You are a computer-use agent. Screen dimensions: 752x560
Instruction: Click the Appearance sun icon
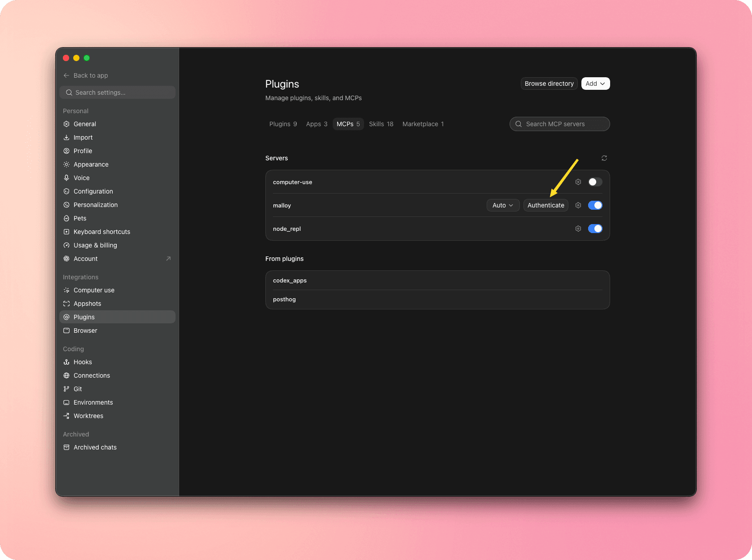point(66,164)
